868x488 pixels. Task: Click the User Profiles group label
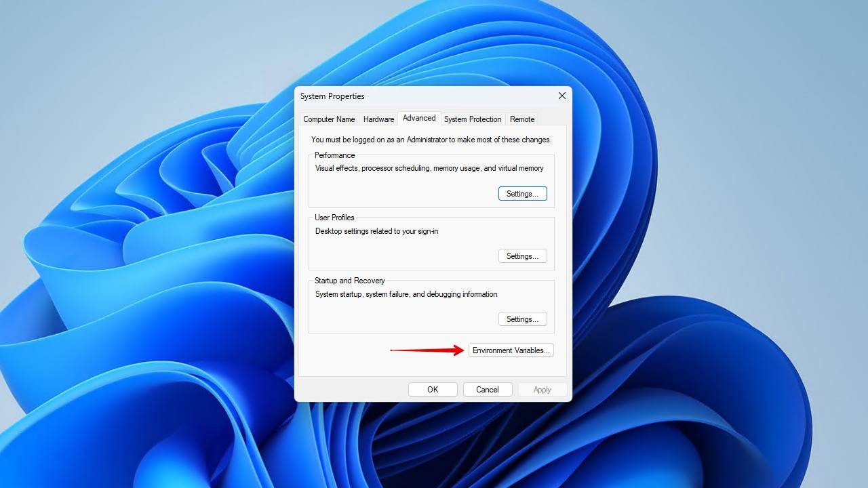click(334, 218)
